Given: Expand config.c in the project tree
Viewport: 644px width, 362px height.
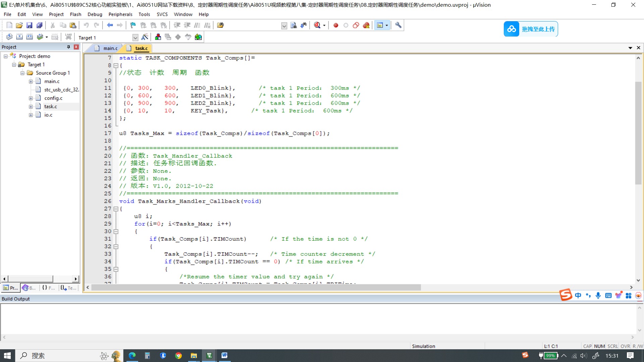Looking at the screenshot, I should click(31, 98).
